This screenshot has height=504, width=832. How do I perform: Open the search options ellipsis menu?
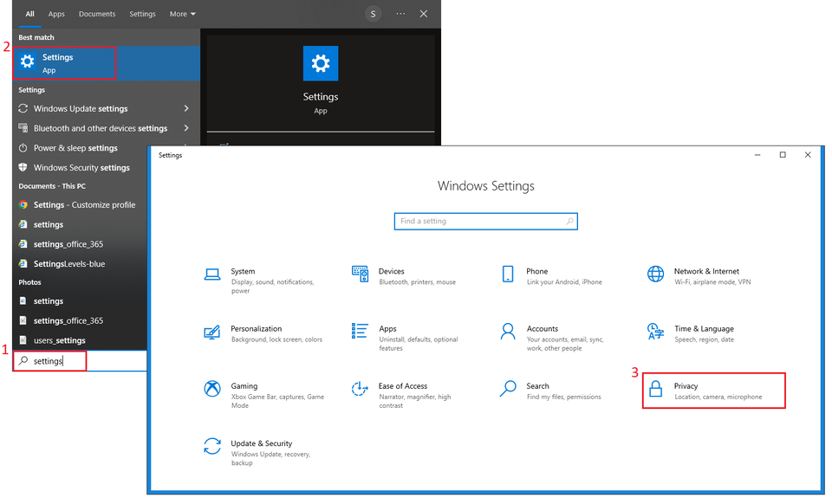pyautogui.click(x=400, y=14)
